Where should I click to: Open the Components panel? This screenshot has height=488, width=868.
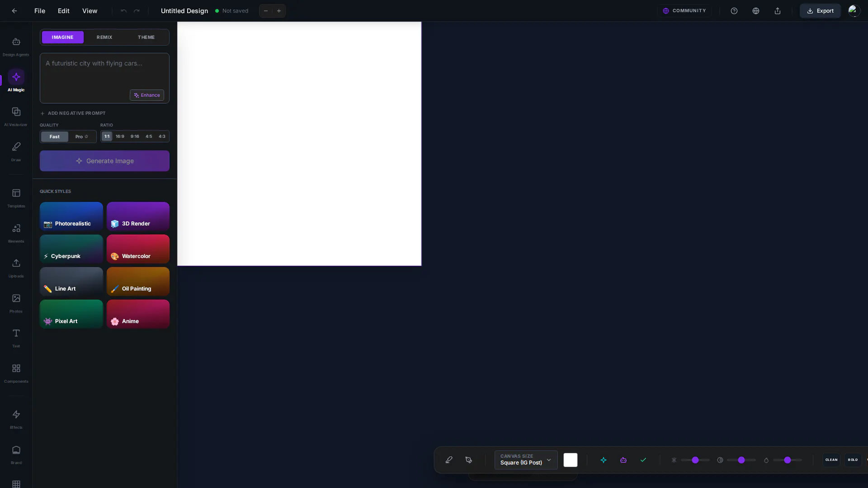pyautogui.click(x=16, y=373)
